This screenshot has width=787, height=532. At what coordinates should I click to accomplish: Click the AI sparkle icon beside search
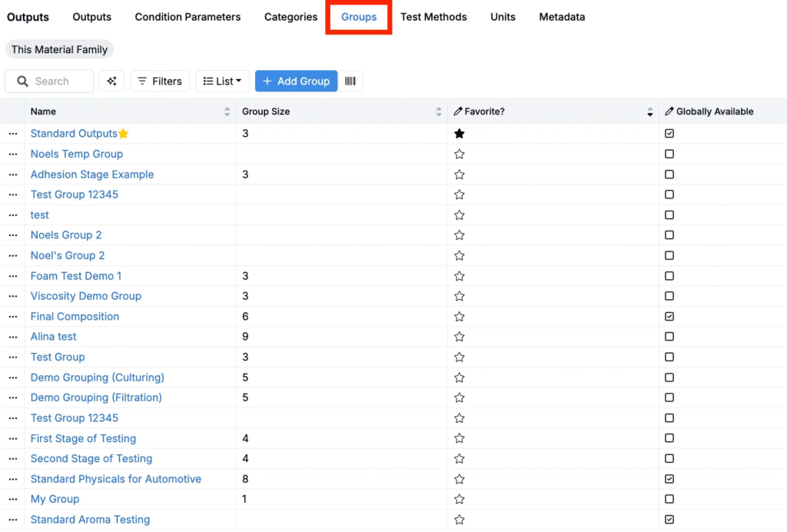coord(111,81)
